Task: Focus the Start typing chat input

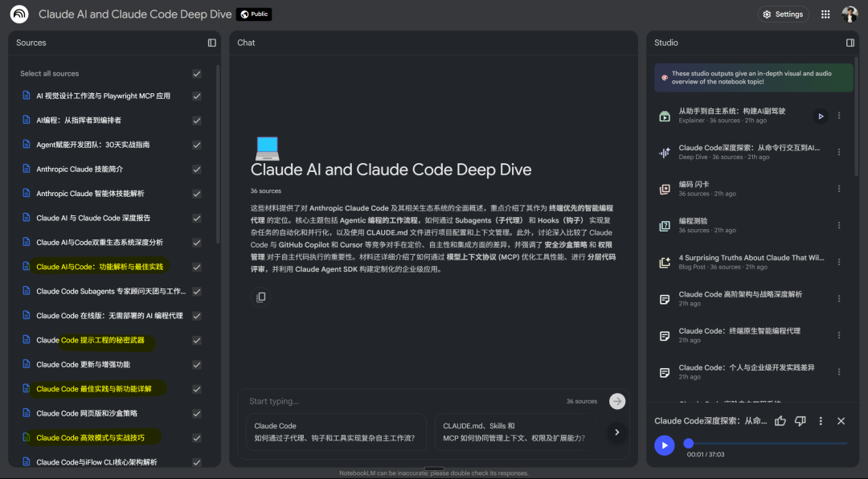Action: point(404,401)
